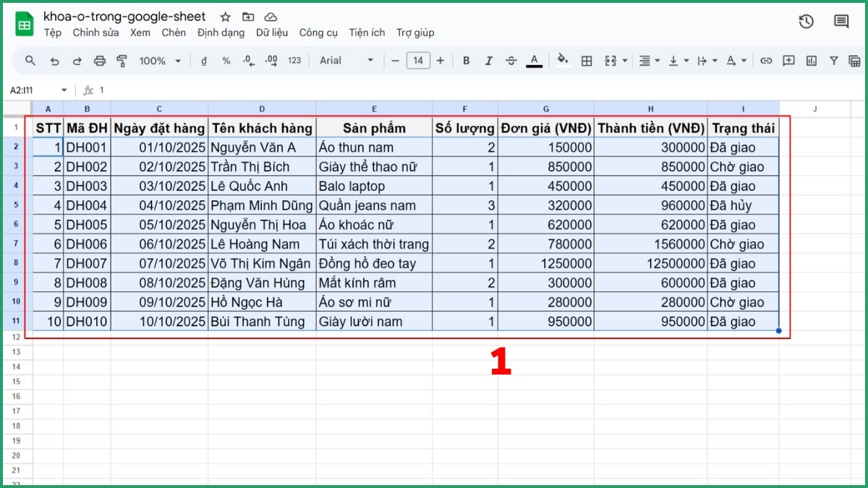Toggle italic formatting

tap(488, 61)
